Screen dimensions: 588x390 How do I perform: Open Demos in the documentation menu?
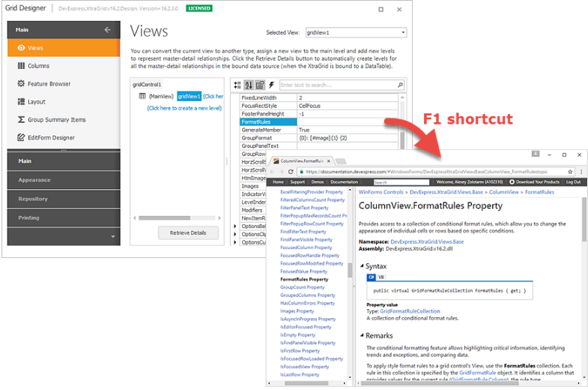(x=318, y=182)
